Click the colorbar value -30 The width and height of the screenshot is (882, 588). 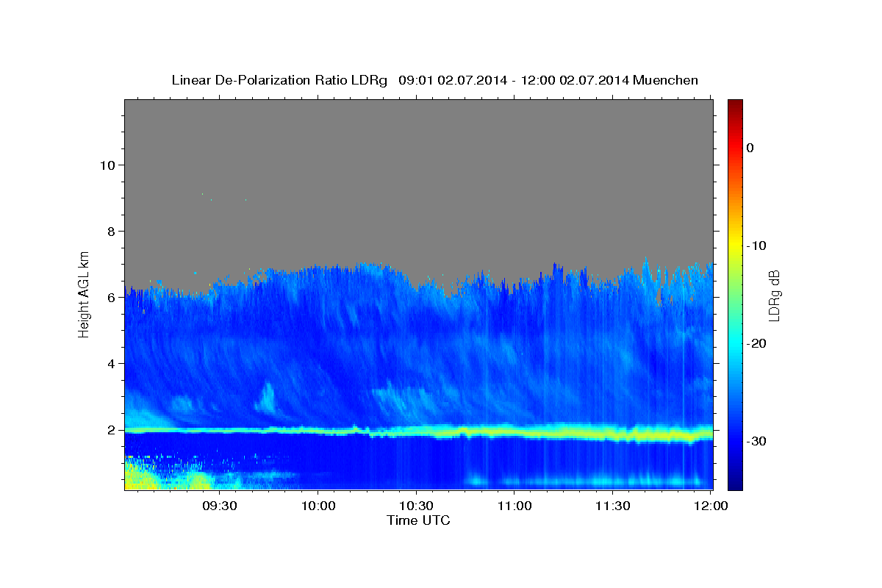[756, 441]
